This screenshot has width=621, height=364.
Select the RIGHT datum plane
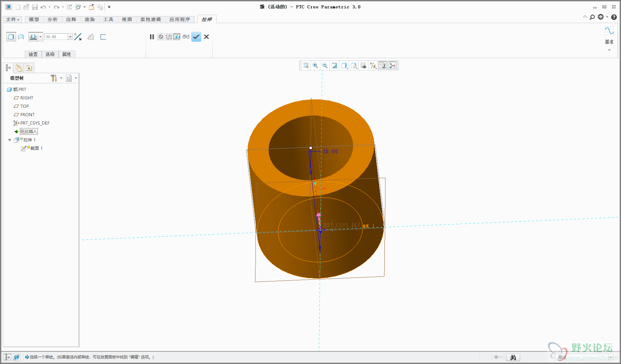(23, 98)
